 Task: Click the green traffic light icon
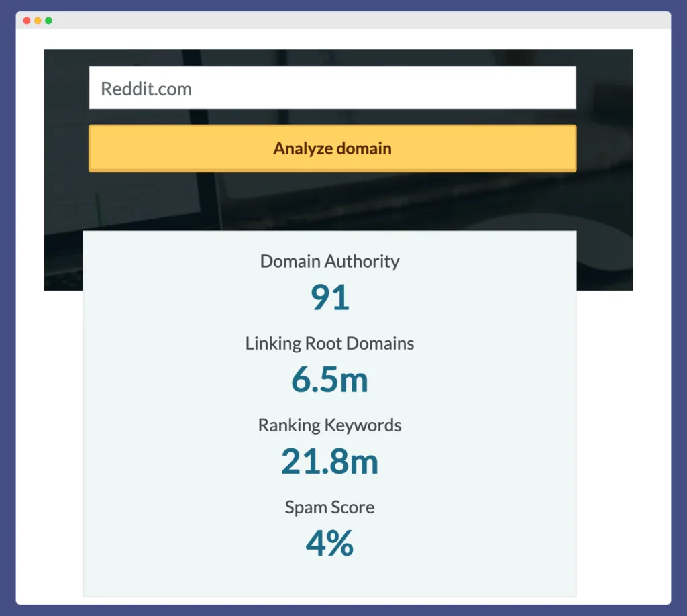pos(49,21)
